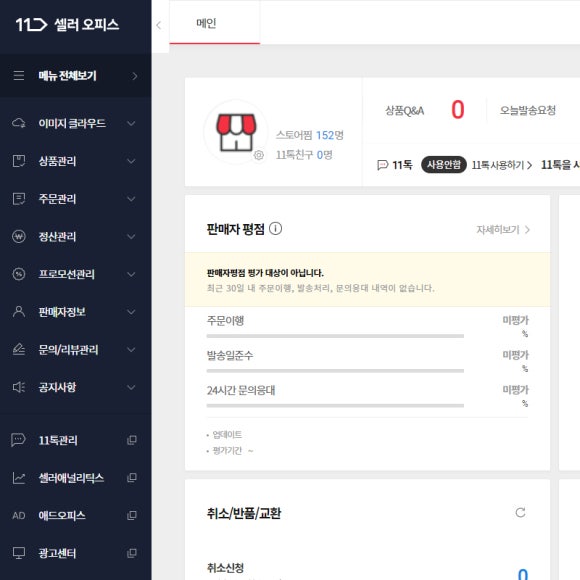Click the 주문이행 progress bar
The image size is (580, 580).
pyautogui.click(x=335, y=336)
